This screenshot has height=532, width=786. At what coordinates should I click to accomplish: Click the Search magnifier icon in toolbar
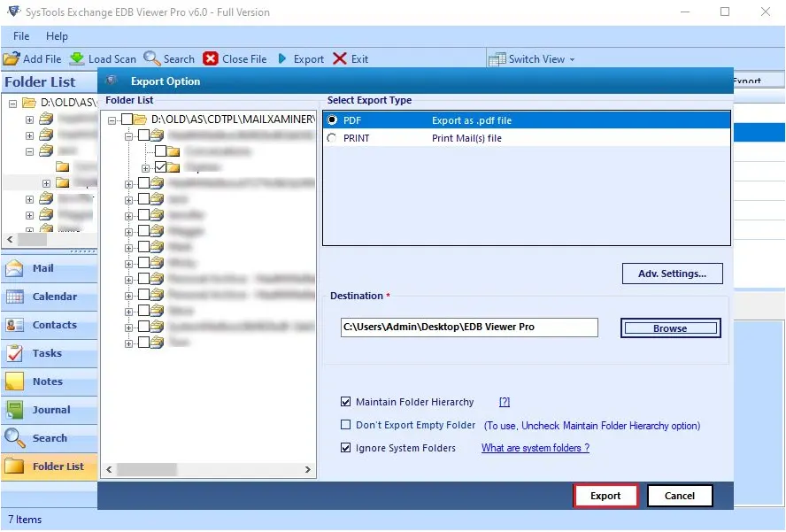click(x=152, y=58)
